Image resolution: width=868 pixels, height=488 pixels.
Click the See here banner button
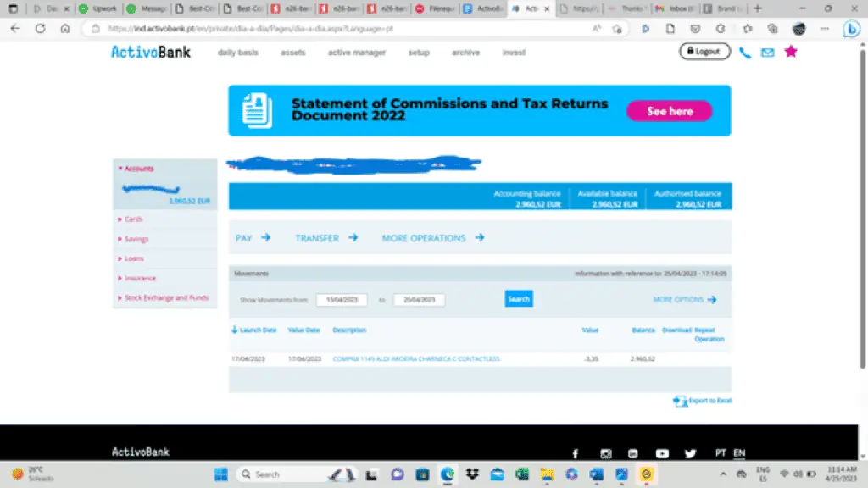tap(670, 111)
